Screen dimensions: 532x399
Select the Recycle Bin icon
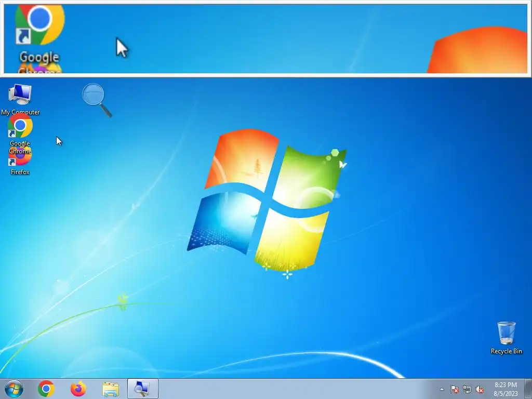pos(506,338)
